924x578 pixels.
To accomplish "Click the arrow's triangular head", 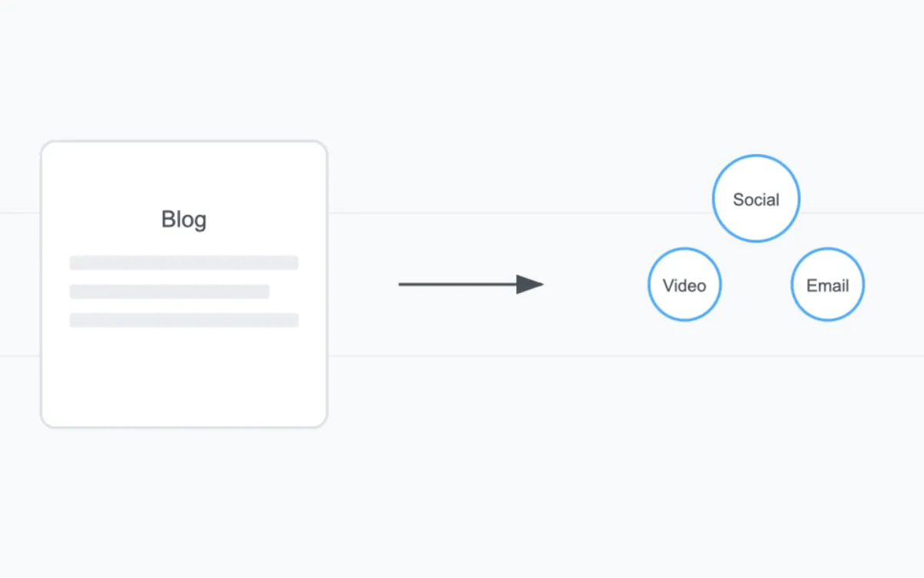I will coord(530,284).
